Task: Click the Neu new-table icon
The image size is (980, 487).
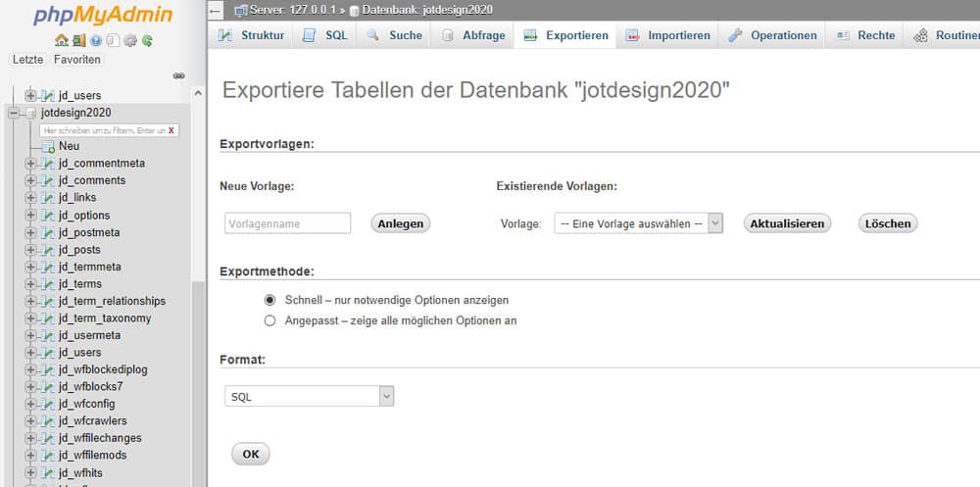Action: tap(48, 146)
